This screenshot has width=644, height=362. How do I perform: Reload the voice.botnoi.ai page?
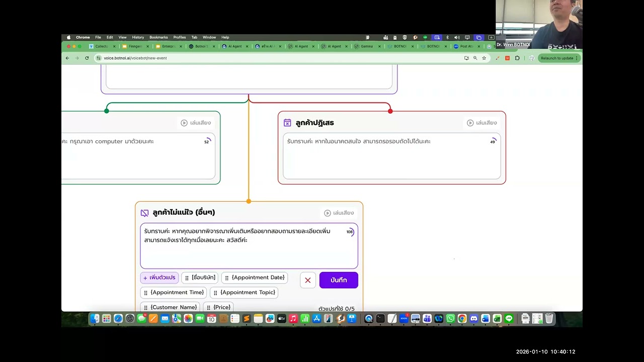click(x=87, y=58)
